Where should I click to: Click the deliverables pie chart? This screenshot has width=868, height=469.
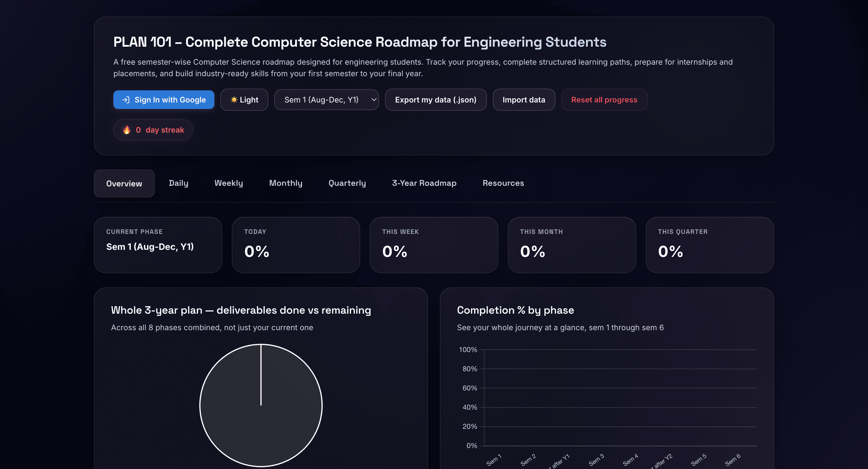tap(261, 405)
